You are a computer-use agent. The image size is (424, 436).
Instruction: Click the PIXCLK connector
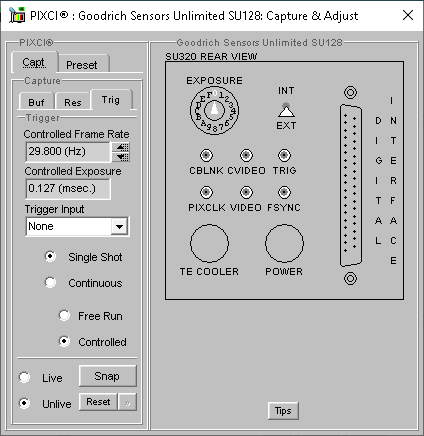(206, 192)
